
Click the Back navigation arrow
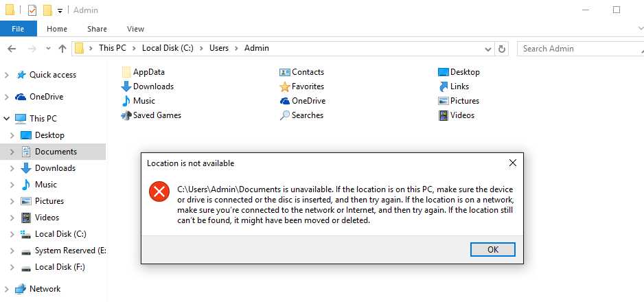click(11, 49)
